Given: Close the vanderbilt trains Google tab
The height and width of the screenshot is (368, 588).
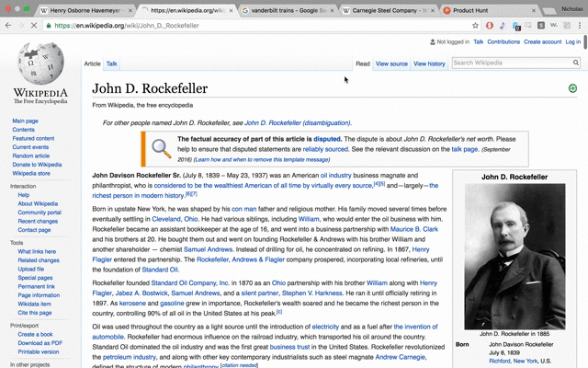Looking at the screenshot, I should (332, 10).
